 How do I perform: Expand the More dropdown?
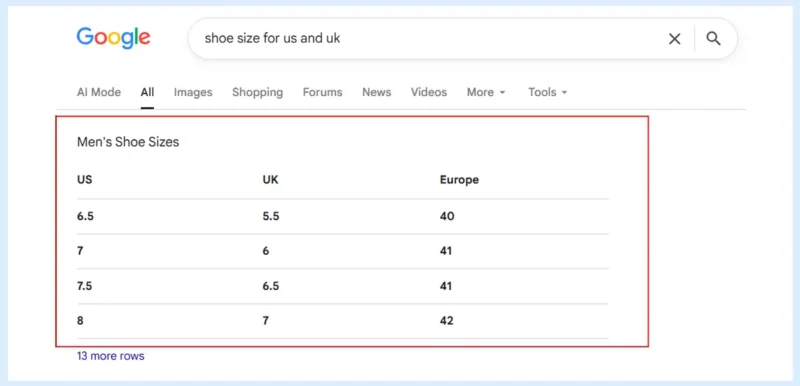486,92
